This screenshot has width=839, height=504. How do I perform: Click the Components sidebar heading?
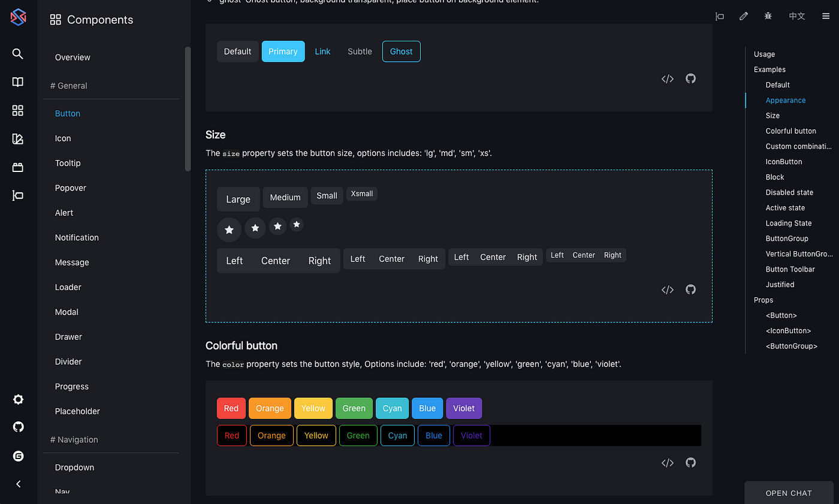click(x=92, y=20)
